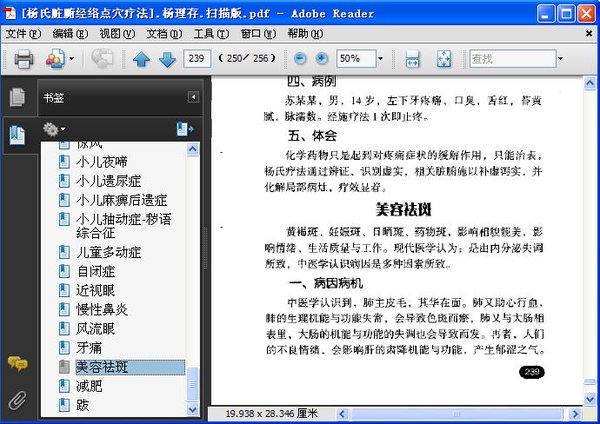Click horizontal scrollbar right arrow

coord(575,414)
